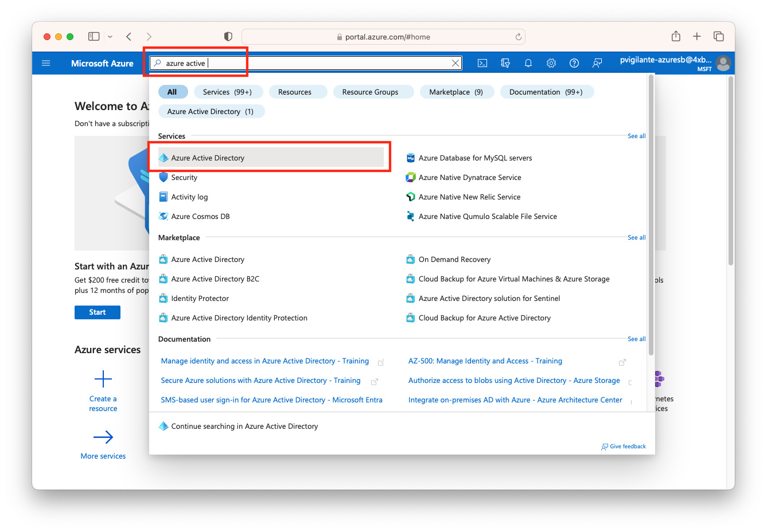Click Continue searching in Azure Active Directory
Image resolution: width=767 pixels, height=532 pixels.
tap(244, 426)
